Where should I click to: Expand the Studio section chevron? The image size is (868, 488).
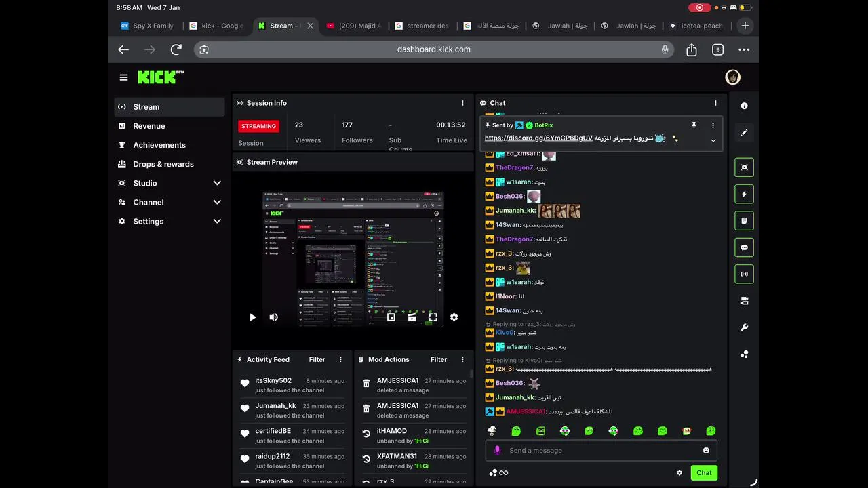click(217, 183)
